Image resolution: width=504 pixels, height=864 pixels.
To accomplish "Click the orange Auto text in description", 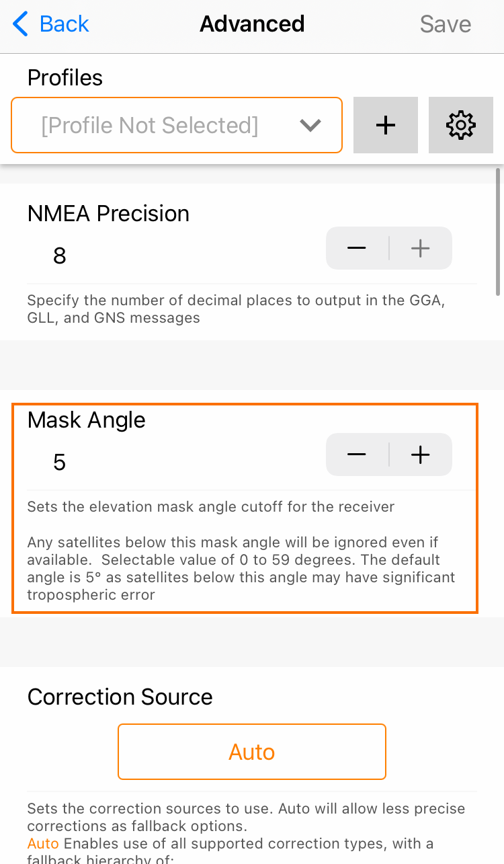I will pyautogui.click(x=43, y=843).
